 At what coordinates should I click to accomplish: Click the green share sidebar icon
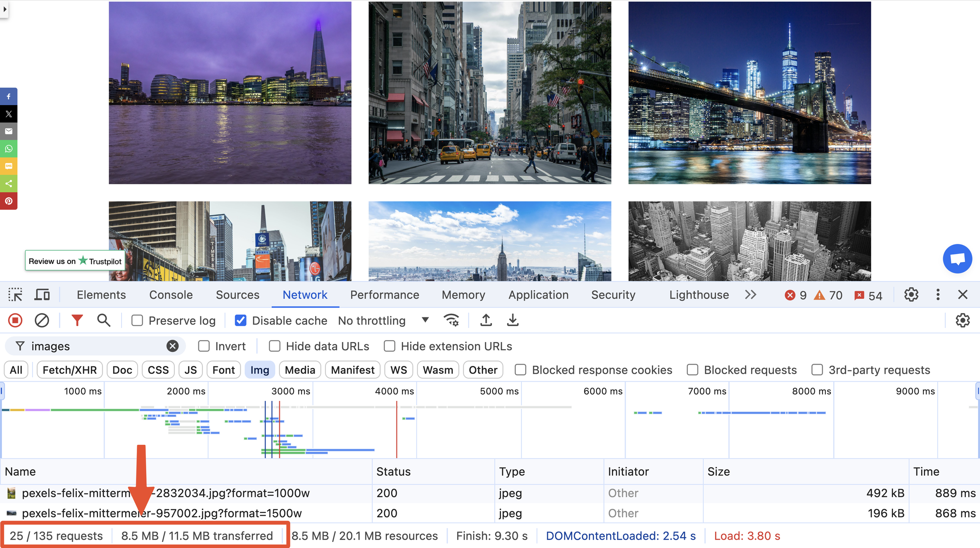click(x=9, y=184)
